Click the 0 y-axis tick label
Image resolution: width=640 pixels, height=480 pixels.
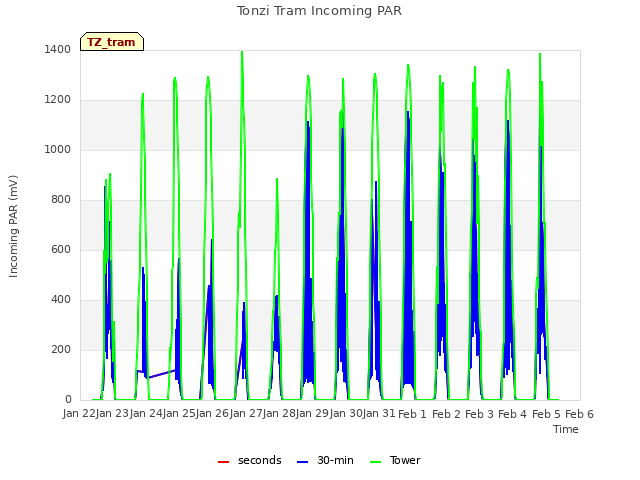pos(68,400)
